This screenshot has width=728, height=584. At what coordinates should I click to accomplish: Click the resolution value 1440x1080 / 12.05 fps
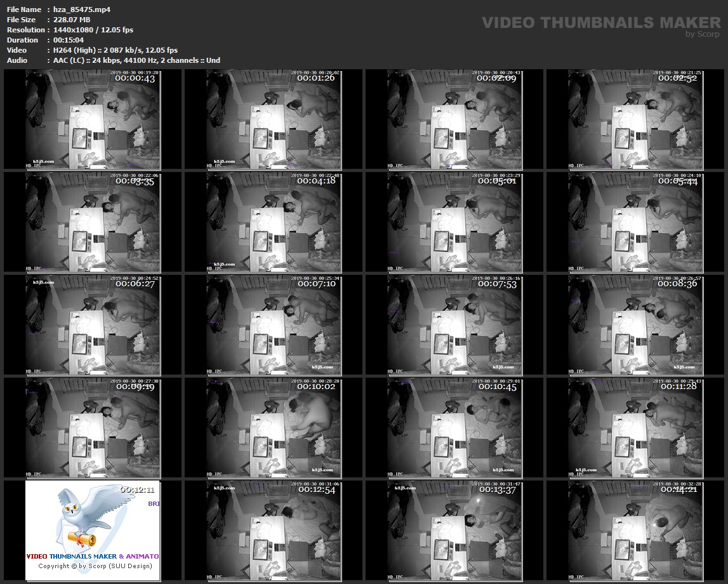coord(93,30)
